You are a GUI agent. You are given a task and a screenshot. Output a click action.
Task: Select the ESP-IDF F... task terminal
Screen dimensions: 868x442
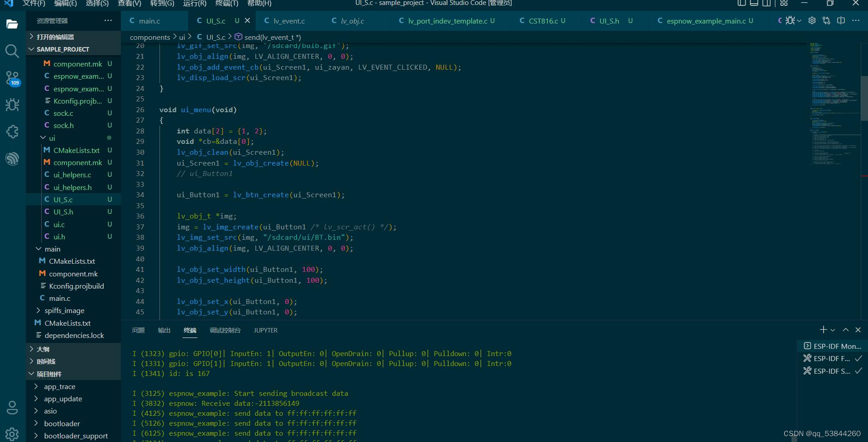[832, 358]
